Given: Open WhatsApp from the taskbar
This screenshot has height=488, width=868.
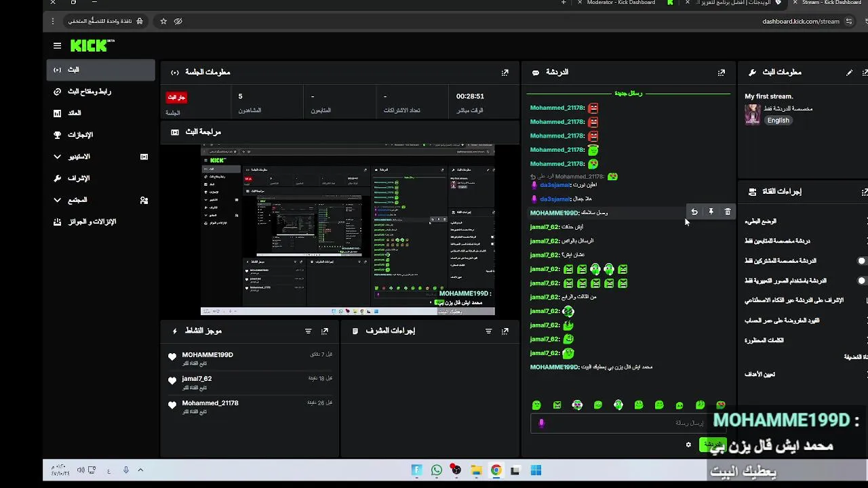Looking at the screenshot, I should tap(436, 470).
